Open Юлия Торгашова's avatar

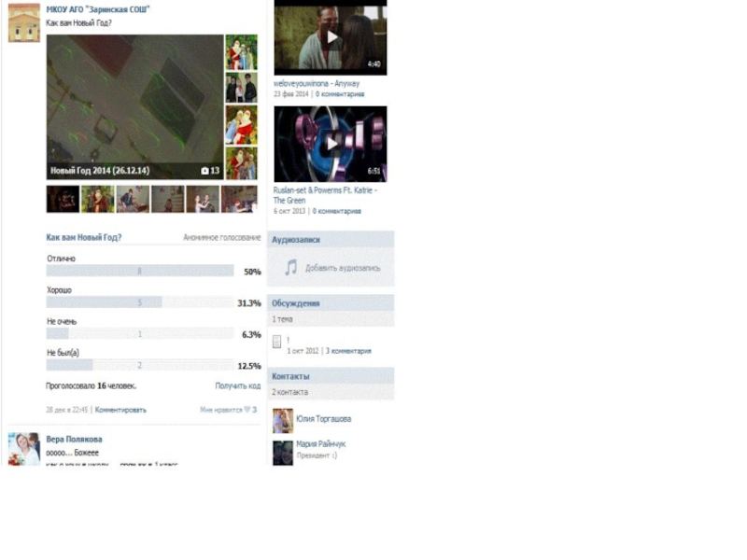283,421
